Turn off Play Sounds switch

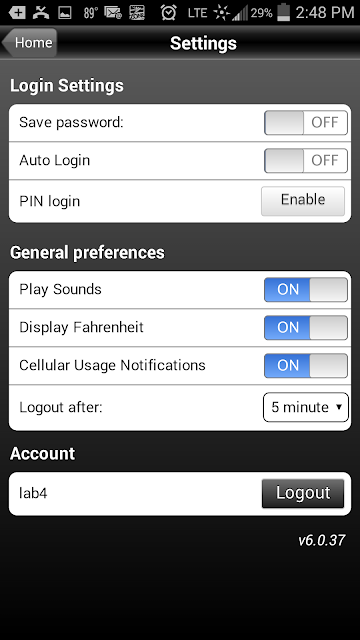click(x=306, y=289)
